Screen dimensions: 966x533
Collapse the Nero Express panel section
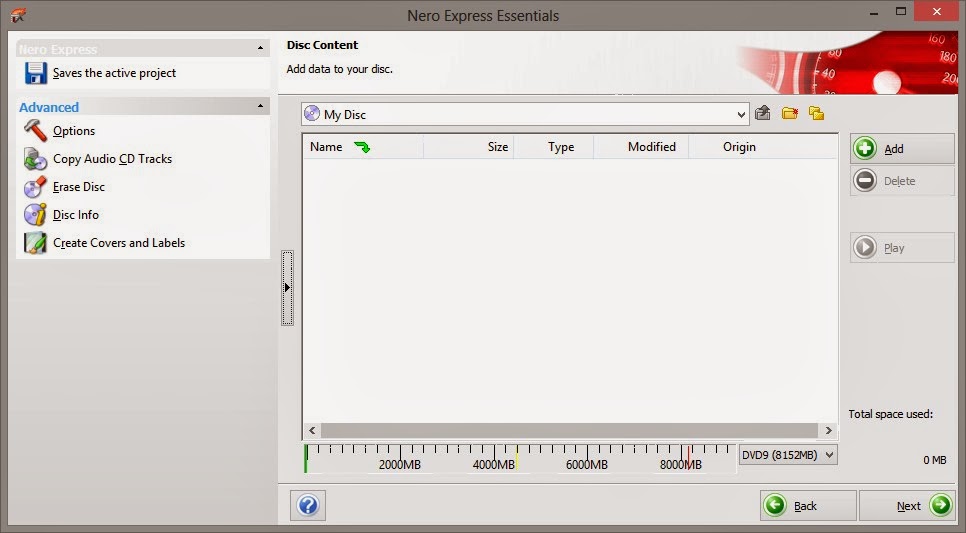261,48
